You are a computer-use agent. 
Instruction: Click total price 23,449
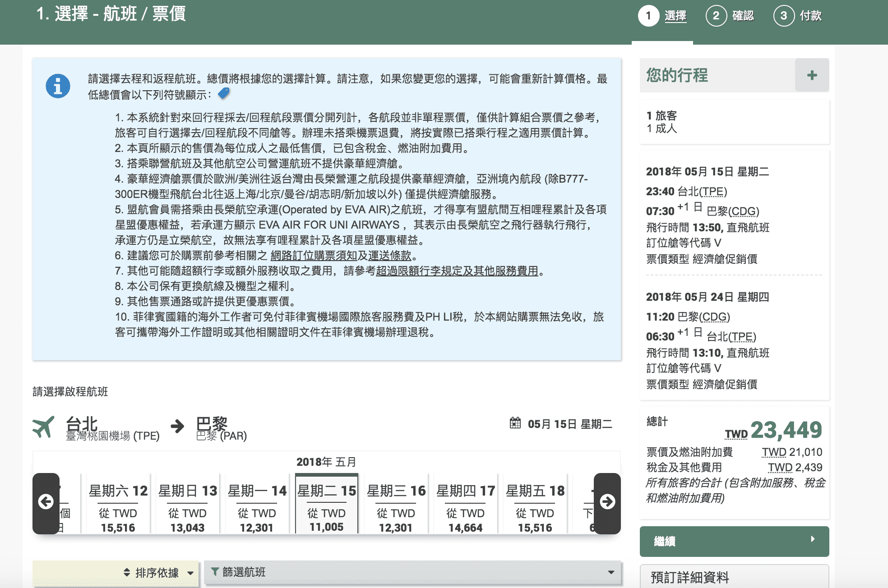(786, 430)
